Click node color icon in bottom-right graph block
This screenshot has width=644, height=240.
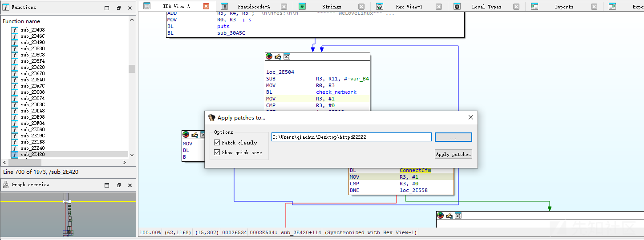tap(441, 215)
